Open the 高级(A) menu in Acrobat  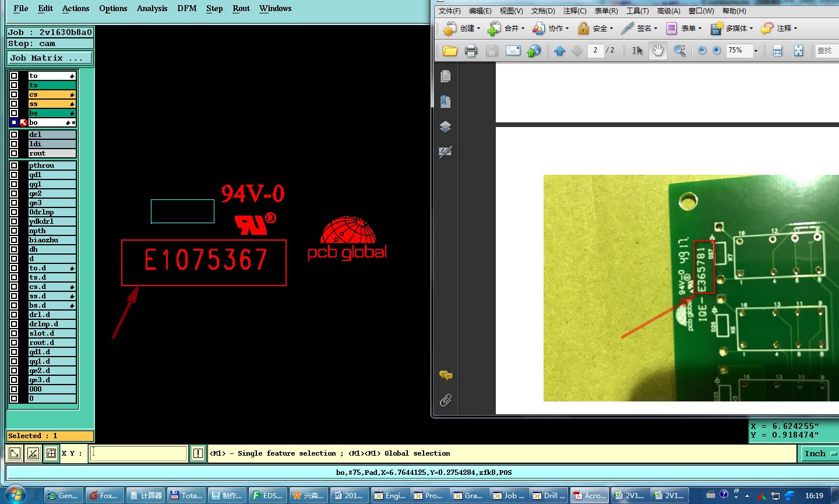(668, 11)
